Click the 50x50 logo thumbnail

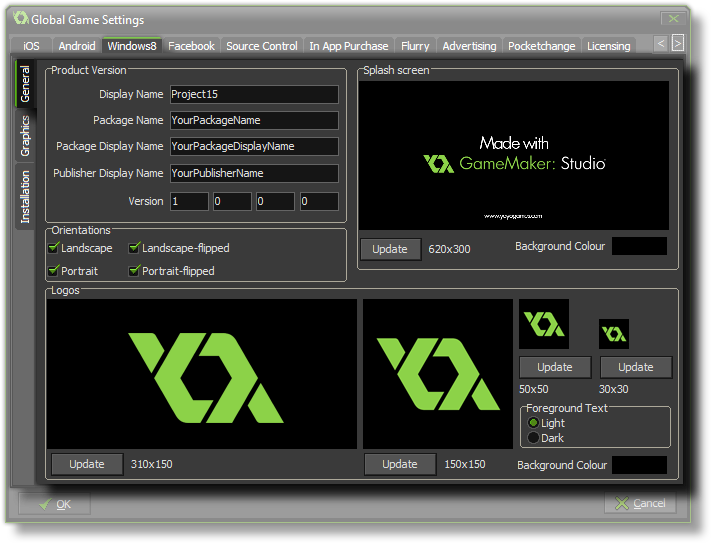(544, 324)
